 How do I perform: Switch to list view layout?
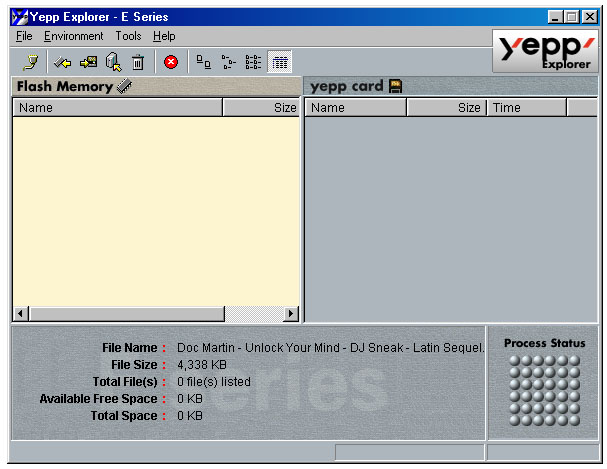pyautogui.click(x=254, y=62)
